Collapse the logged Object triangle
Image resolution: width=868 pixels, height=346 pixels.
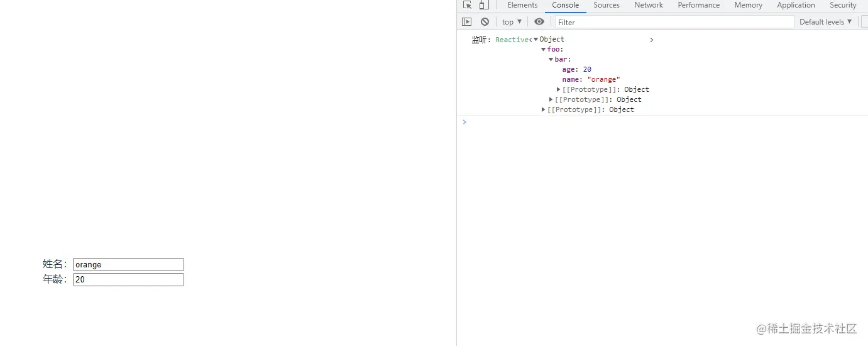536,40
